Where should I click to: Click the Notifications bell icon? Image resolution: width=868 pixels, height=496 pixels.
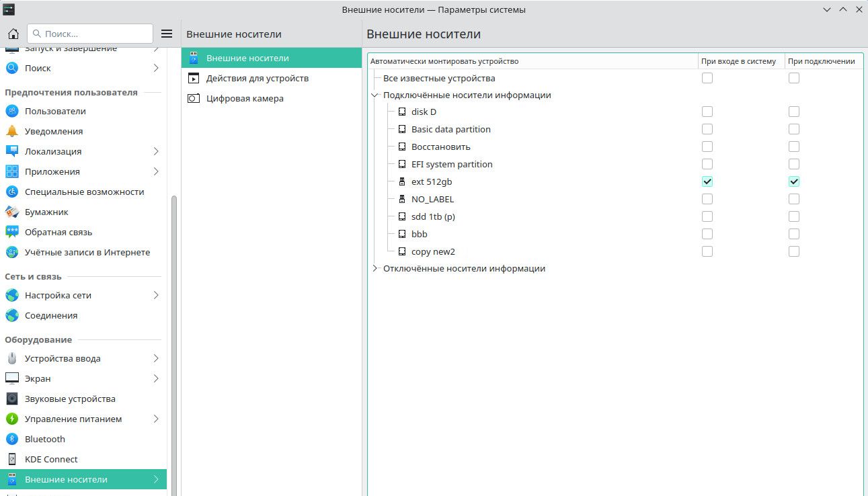[12, 131]
